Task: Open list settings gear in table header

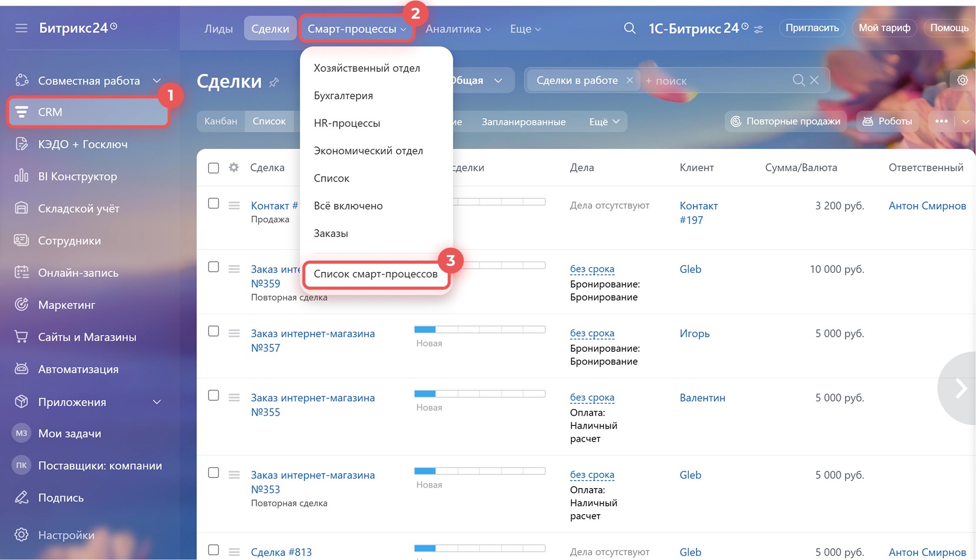Action: click(x=234, y=167)
